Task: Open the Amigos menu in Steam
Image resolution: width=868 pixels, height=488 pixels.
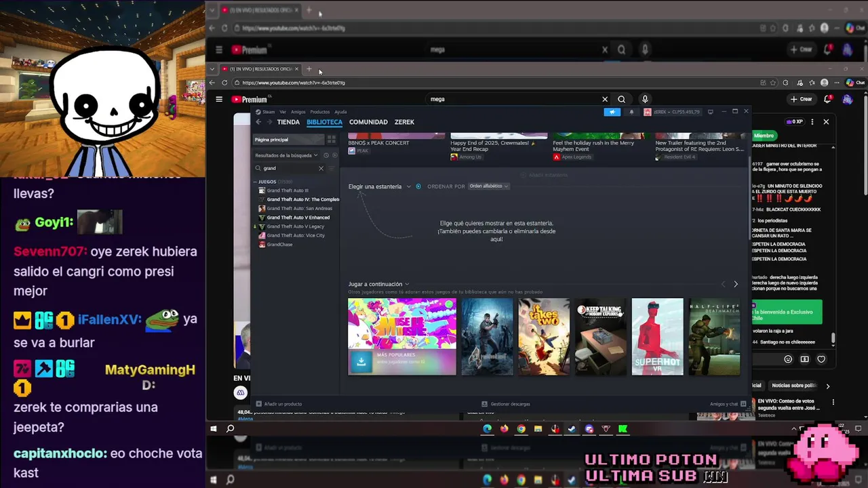Action: click(x=298, y=112)
